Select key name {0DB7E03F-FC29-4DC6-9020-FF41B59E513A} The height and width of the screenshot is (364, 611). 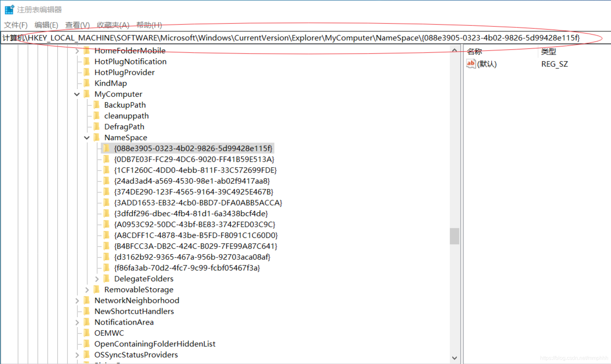click(194, 159)
